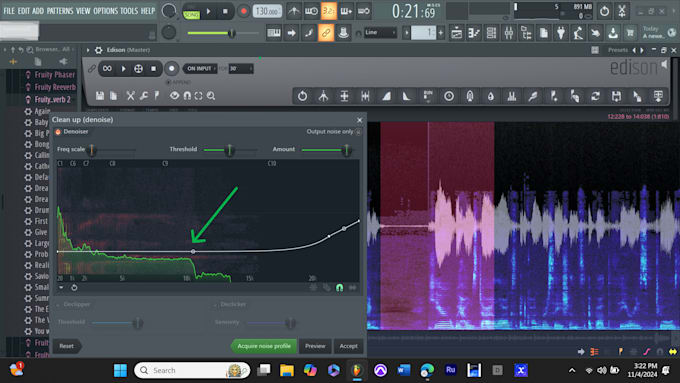Screen dimensions: 680x383
Task: Click Edison equalize bars icon
Action: tap(512, 96)
